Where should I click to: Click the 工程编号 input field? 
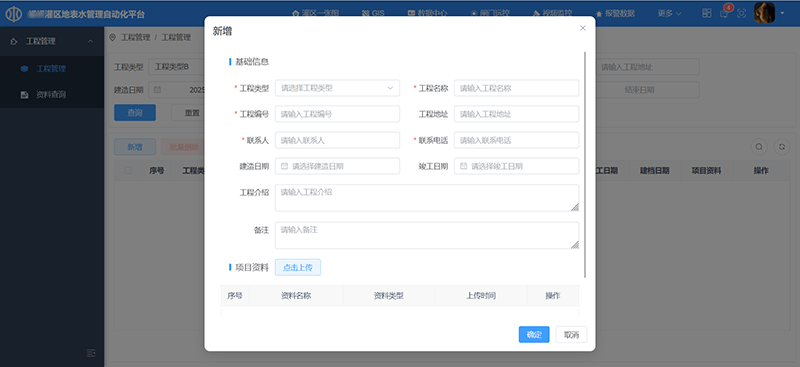click(x=337, y=114)
